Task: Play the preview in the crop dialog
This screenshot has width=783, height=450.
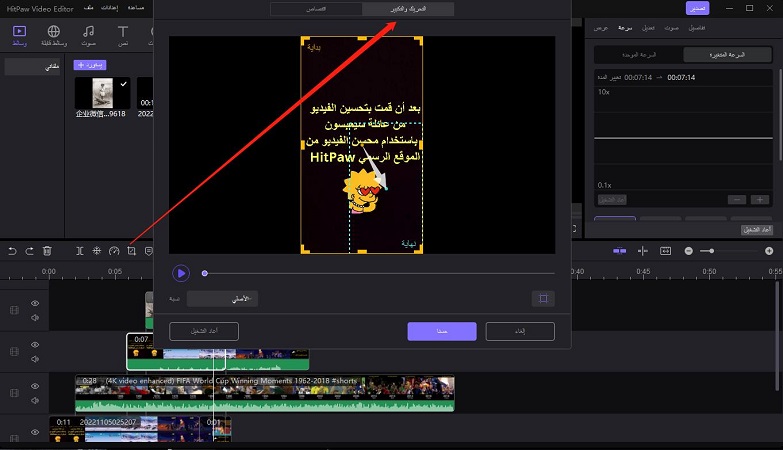Action: (x=181, y=273)
